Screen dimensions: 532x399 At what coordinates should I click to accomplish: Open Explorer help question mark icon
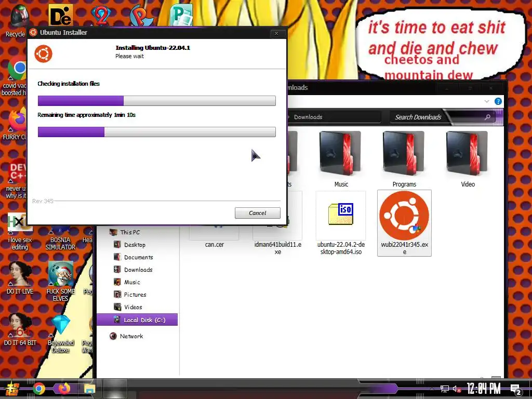[x=498, y=101]
